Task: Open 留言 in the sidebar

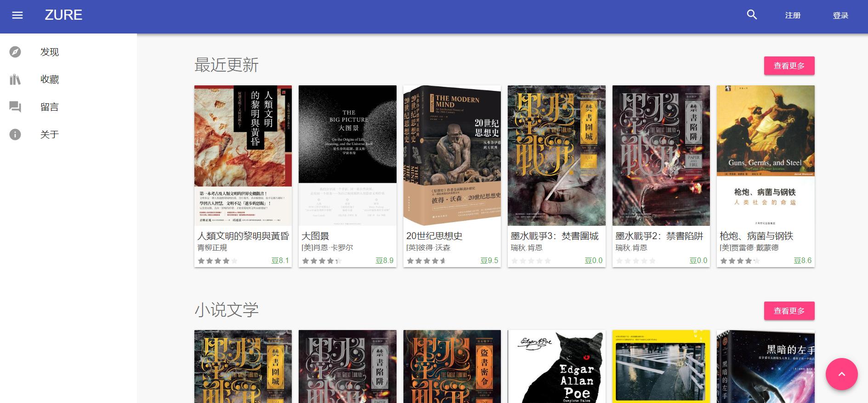Action: coord(68,107)
